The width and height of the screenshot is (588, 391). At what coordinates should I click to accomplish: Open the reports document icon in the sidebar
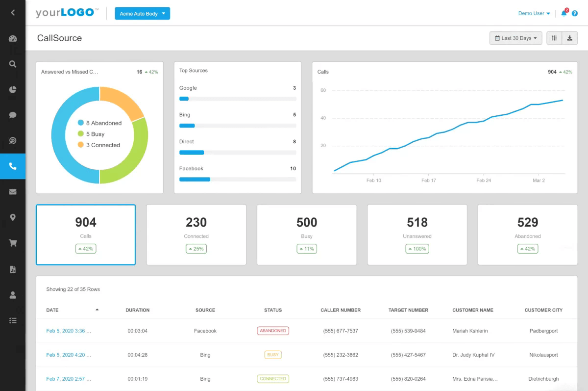13,269
